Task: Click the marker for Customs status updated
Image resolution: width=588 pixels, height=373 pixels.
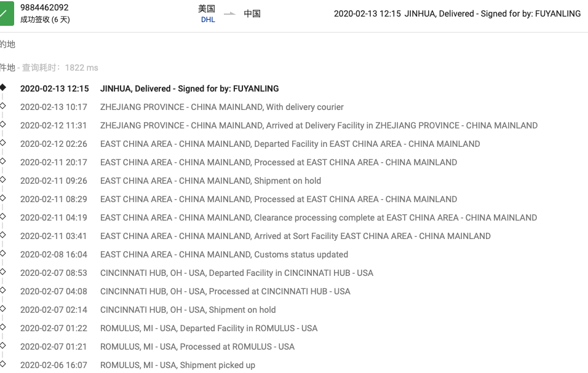Action: (x=3, y=253)
